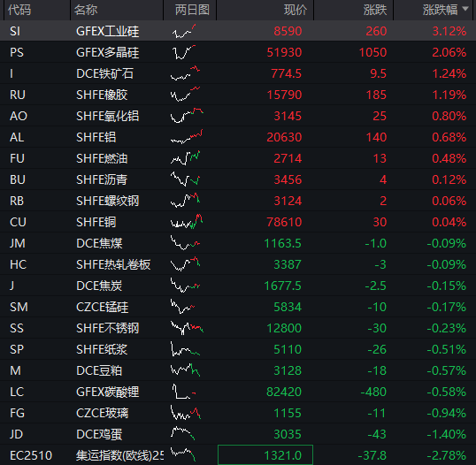
Task: Open the GFEX碳酸锂 two-day sparkline chart
Action: [x=184, y=392]
